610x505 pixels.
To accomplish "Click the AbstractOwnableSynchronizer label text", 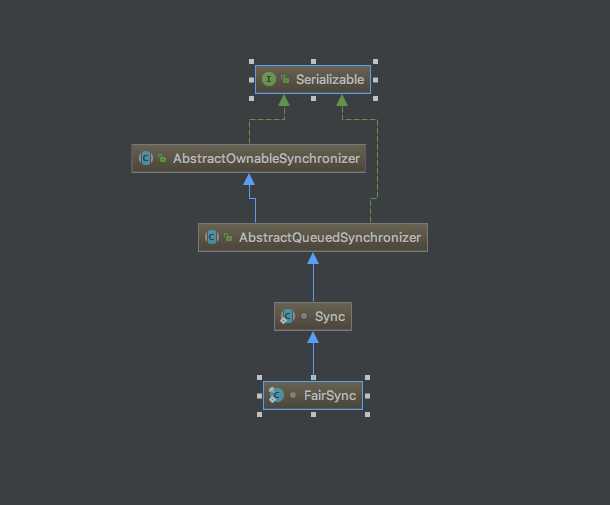I will click(266, 158).
